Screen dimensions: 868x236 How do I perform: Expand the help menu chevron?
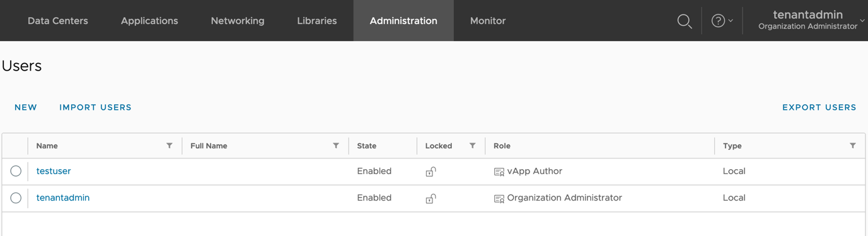click(x=731, y=21)
